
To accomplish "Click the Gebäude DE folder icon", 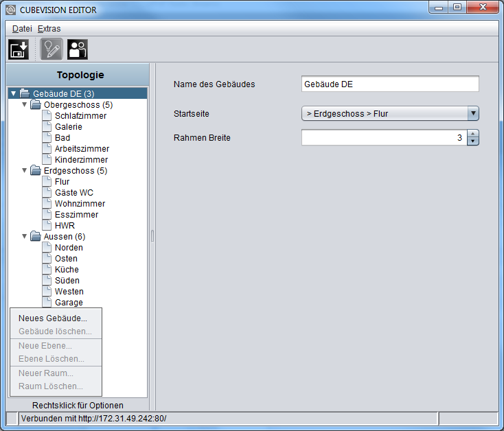I will (25, 93).
